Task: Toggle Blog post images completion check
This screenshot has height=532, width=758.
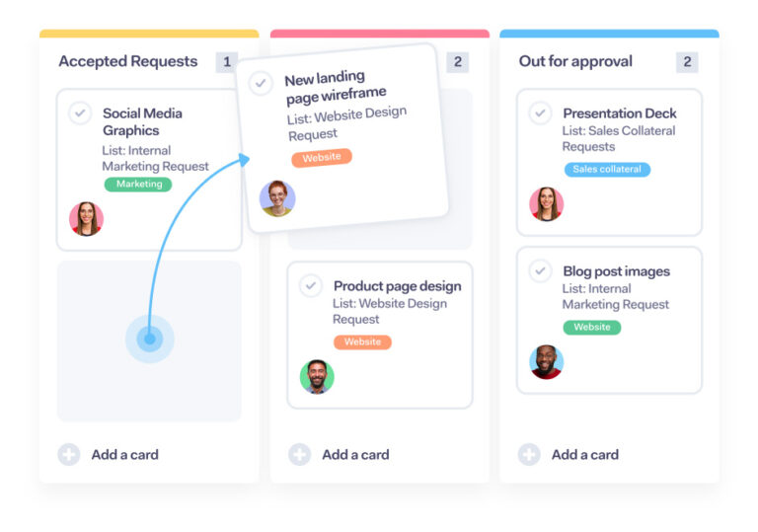Action: click(540, 271)
